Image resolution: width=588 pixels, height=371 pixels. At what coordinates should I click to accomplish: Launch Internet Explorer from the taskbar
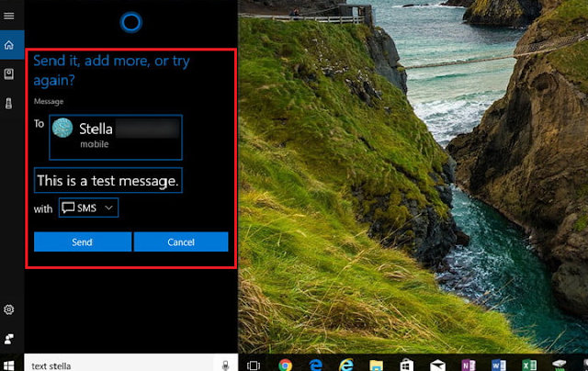click(346, 365)
